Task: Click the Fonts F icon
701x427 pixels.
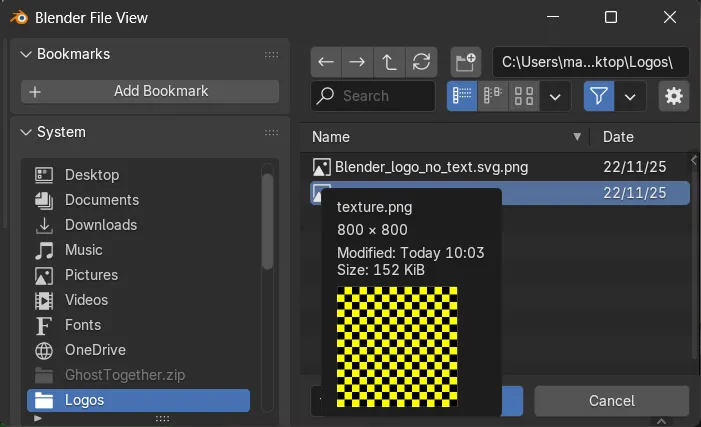Action: [x=44, y=326]
